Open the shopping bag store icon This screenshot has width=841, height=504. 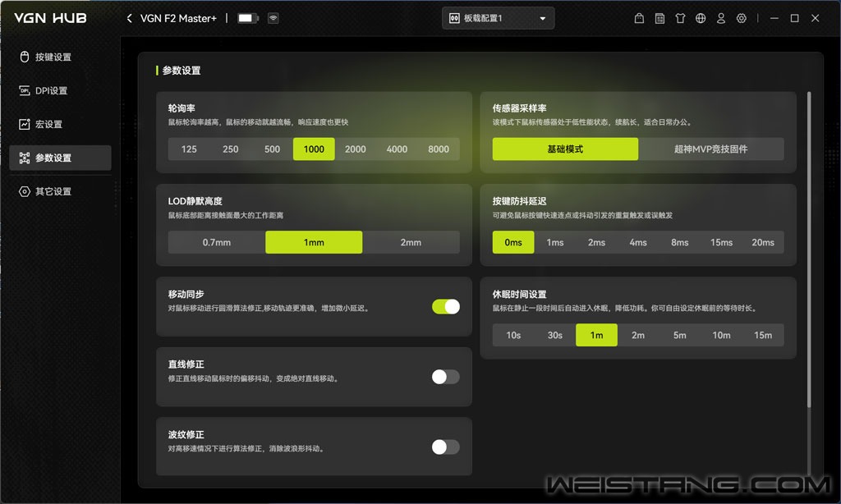coord(640,18)
